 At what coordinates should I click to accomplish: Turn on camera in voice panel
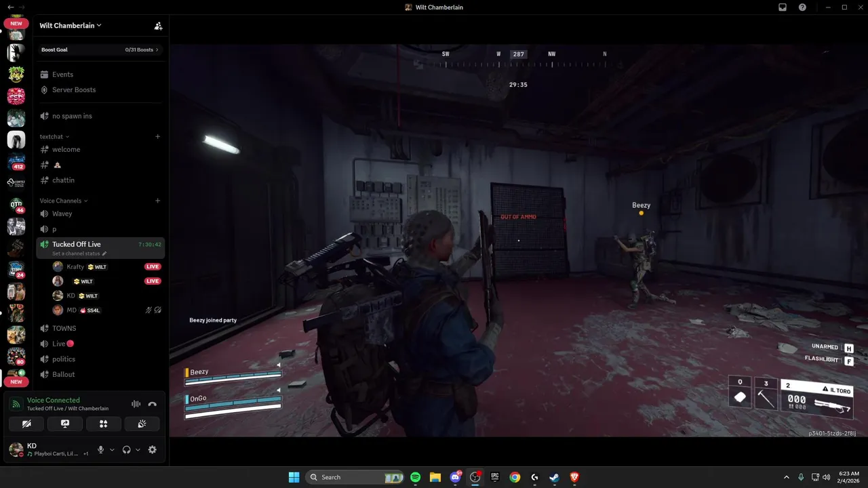26,424
